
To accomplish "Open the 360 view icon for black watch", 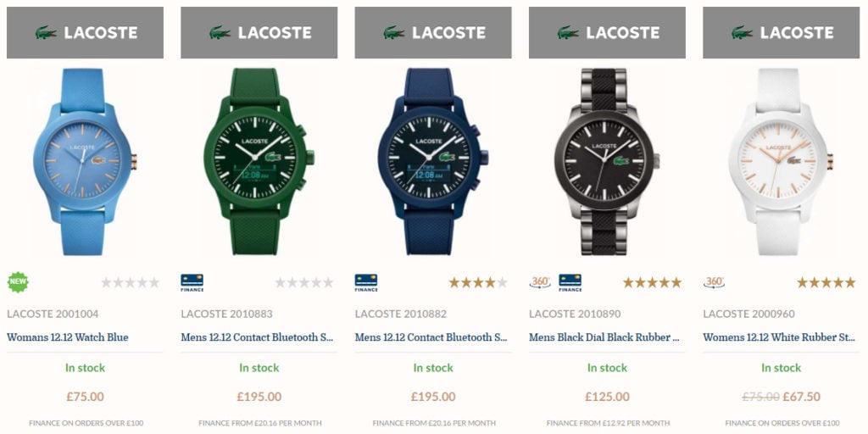I will 540,282.
